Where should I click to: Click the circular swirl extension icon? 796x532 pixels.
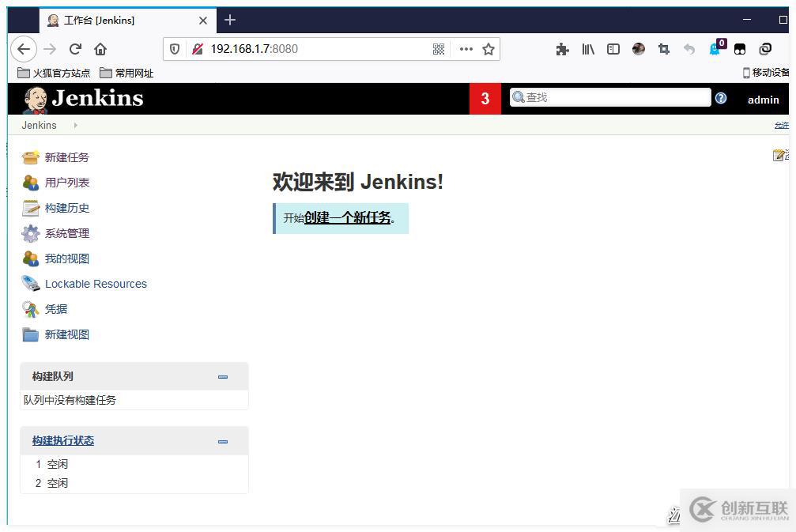pos(765,49)
